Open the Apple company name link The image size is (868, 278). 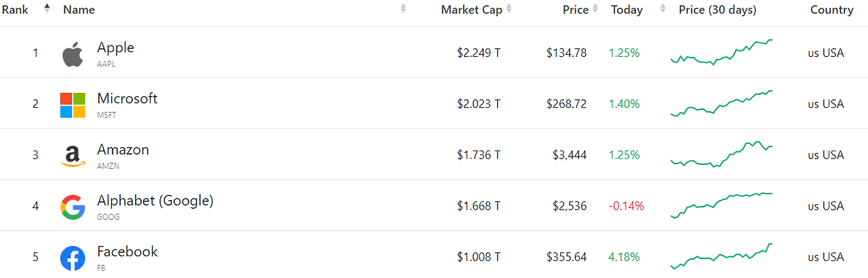115,47
